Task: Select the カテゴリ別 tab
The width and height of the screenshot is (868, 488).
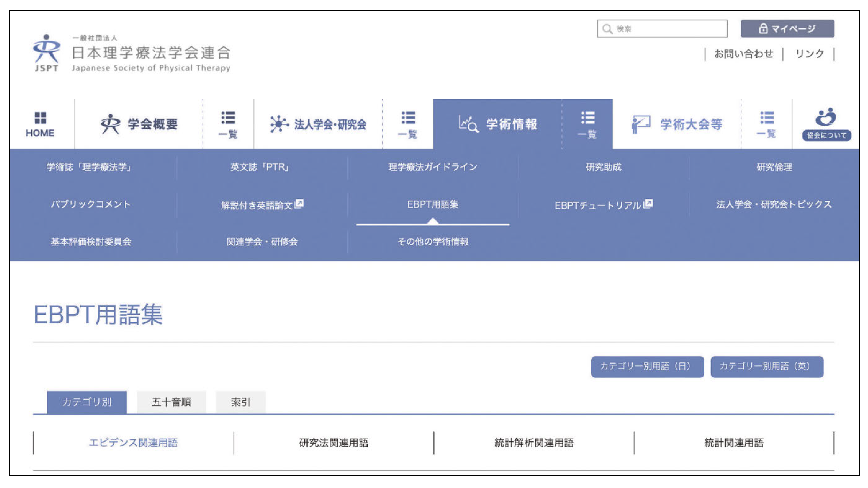Action: (x=87, y=402)
